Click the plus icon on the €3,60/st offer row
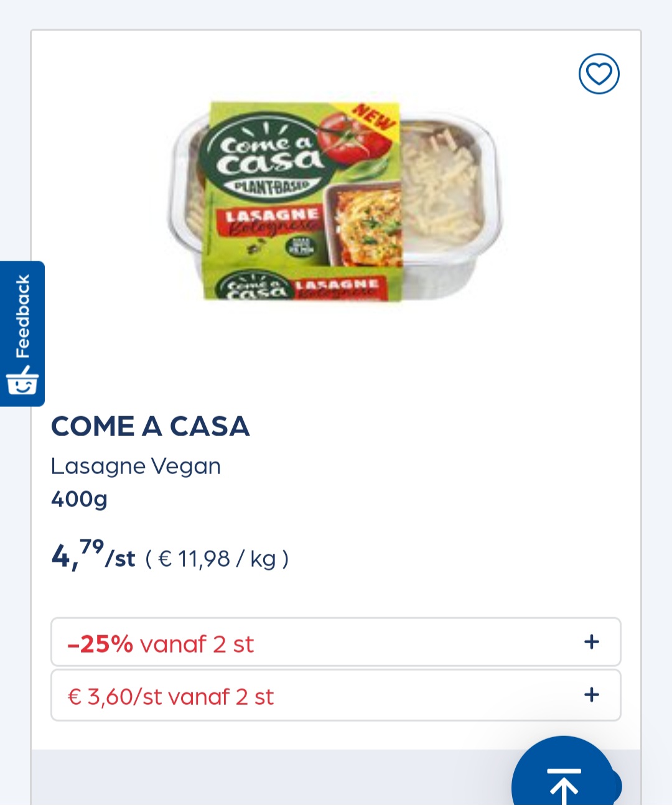 [591, 694]
